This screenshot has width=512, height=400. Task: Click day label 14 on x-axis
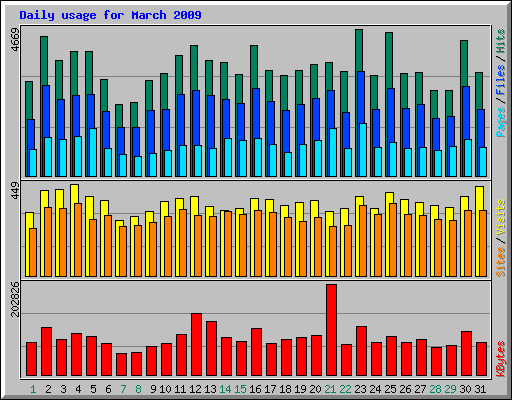point(225,389)
